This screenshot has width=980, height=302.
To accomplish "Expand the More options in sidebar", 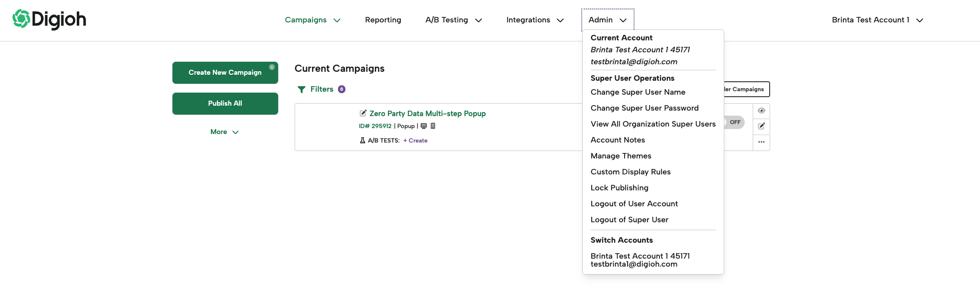I will pyautogui.click(x=224, y=132).
